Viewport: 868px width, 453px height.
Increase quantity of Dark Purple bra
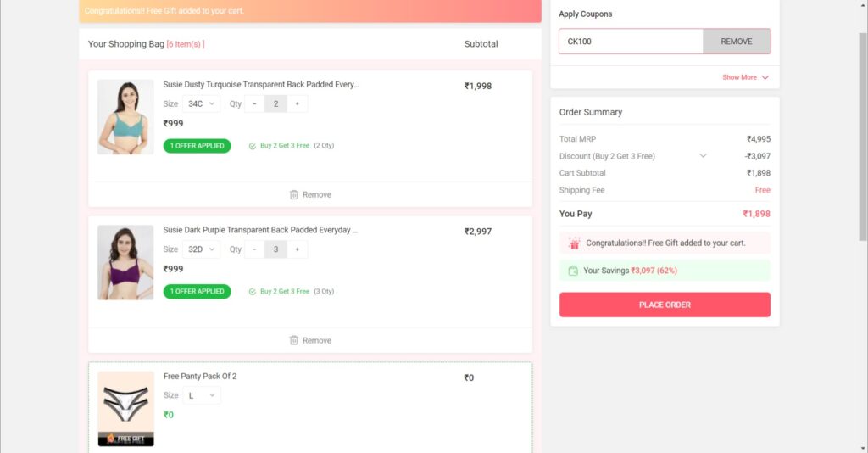coord(297,249)
